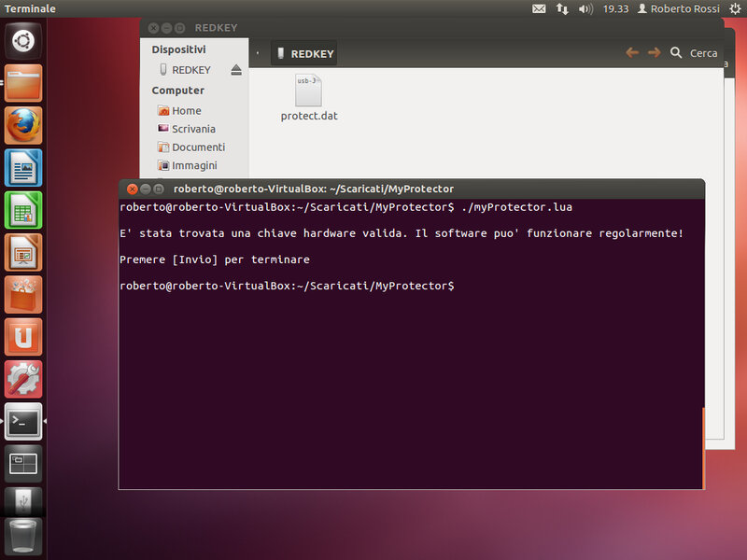Open the Ubuntu One launcher icon
Viewport: 747px width, 560px height.
click(23, 337)
